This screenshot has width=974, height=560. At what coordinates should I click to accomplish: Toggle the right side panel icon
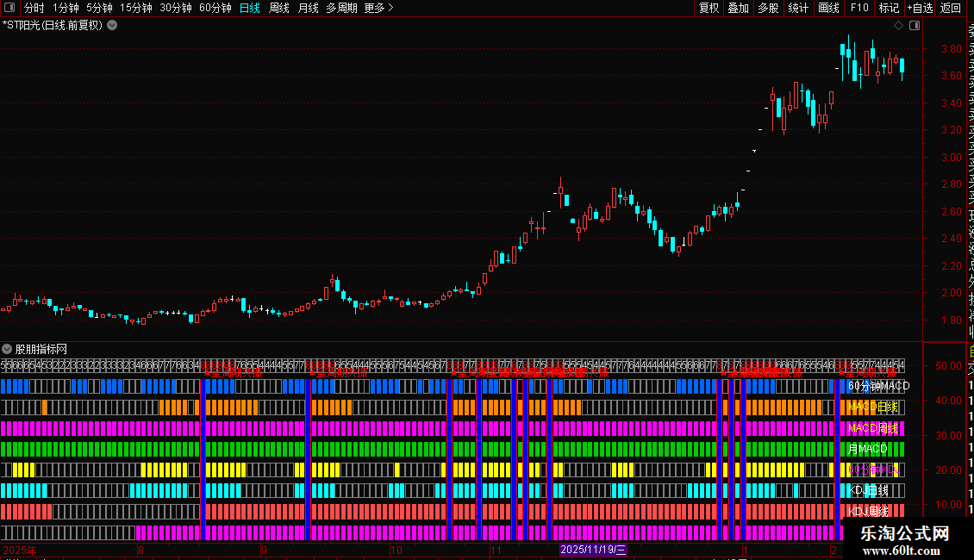click(915, 26)
